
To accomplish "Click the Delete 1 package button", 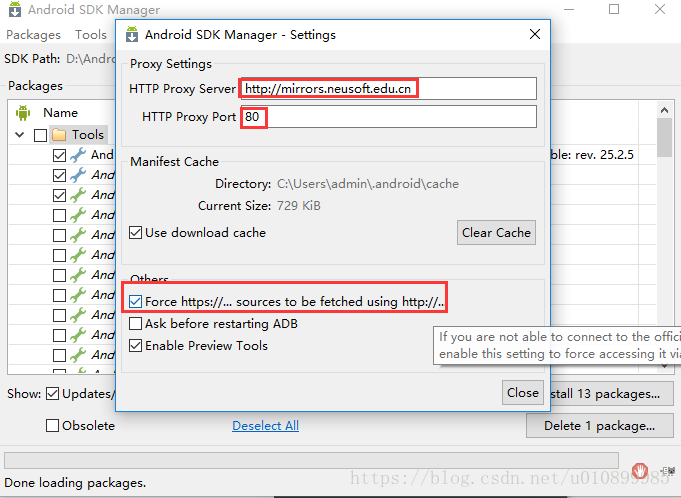I will pyautogui.click(x=599, y=425).
